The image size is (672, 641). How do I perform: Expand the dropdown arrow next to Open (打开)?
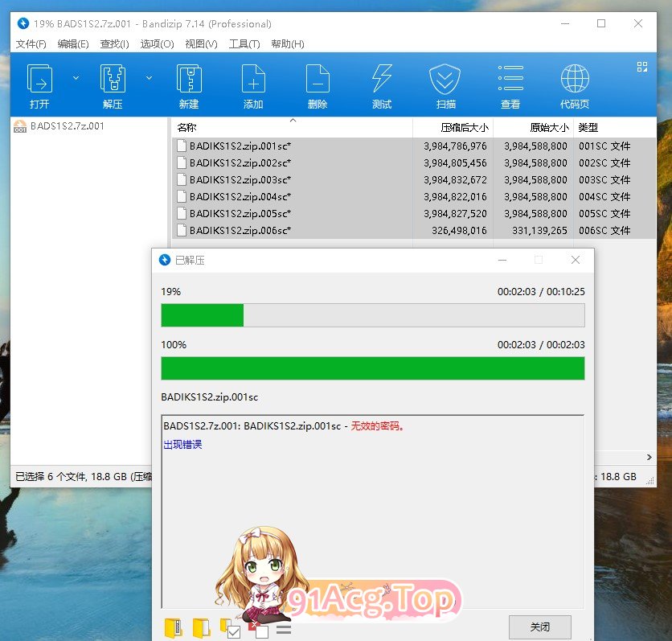point(76,78)
